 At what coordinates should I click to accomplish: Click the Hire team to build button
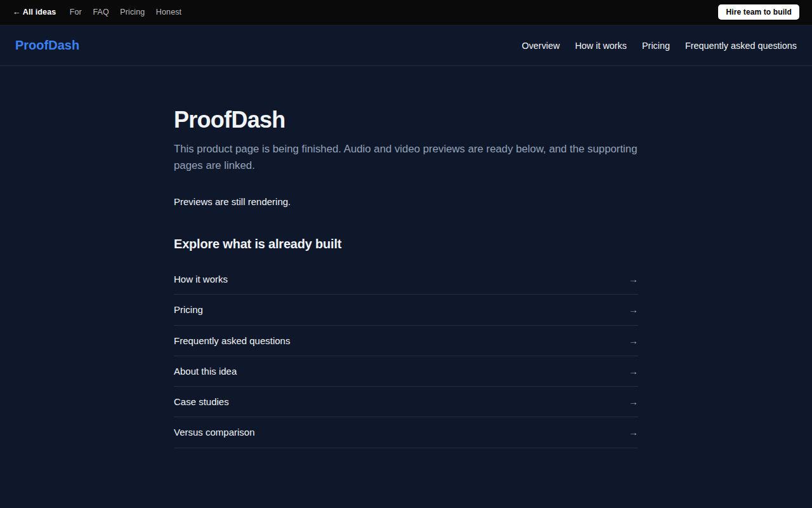click(759, 12)
